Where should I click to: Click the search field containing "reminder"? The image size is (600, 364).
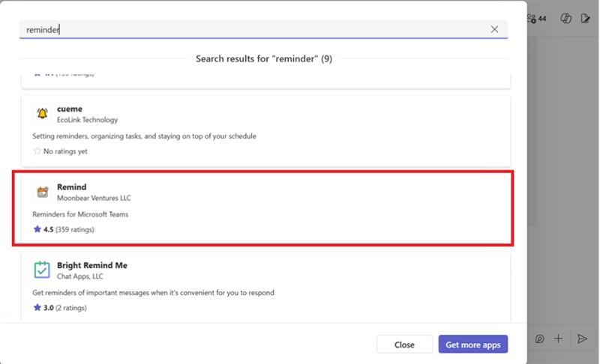pos(264,29)
